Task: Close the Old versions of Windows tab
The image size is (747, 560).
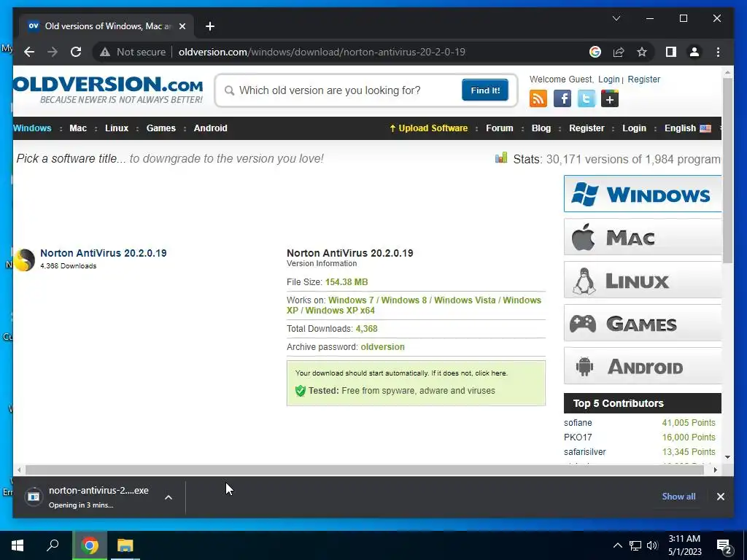Action: [182, 26]
